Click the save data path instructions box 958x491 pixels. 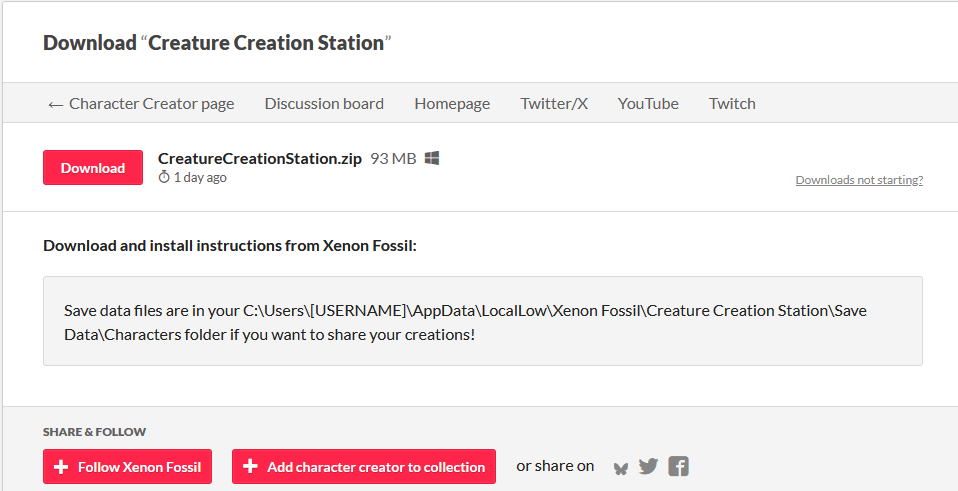click(482, 322)
